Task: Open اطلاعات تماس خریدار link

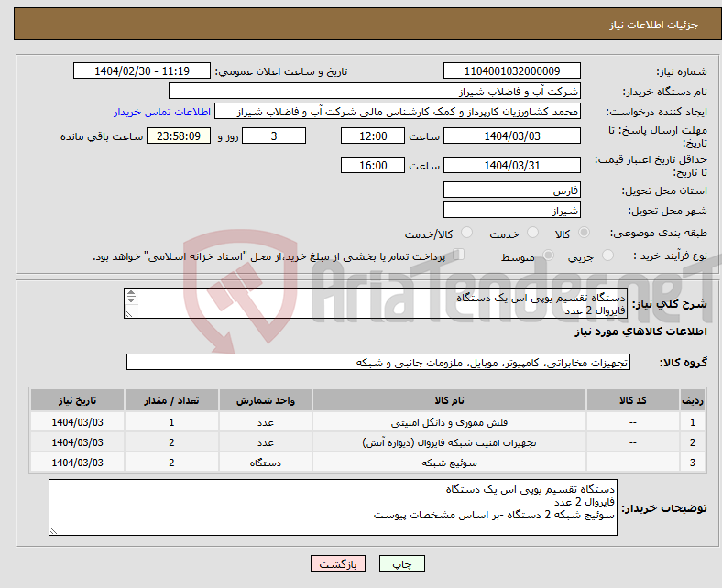Action: pos(162,112)
